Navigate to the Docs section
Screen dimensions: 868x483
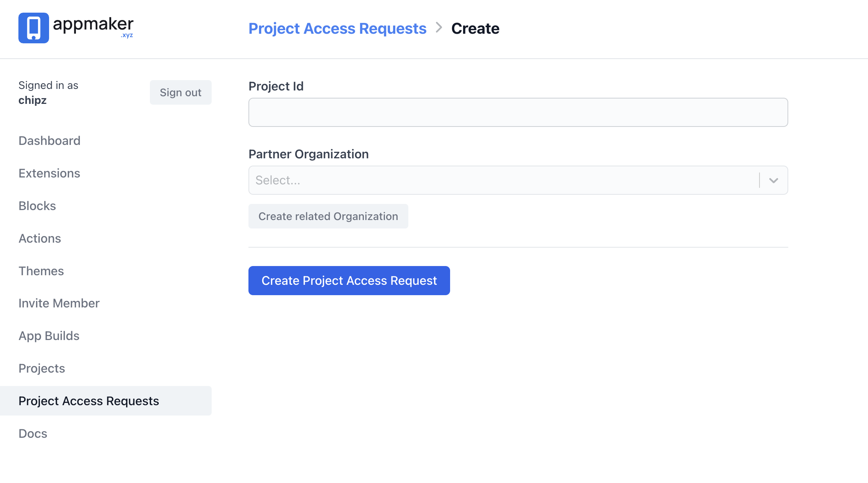(33, 433)
